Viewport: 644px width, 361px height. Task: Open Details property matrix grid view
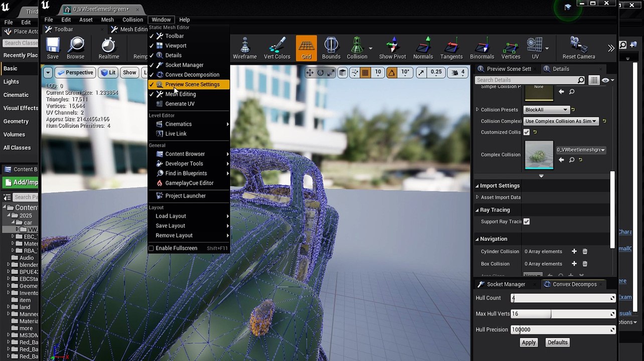(594, 80)
